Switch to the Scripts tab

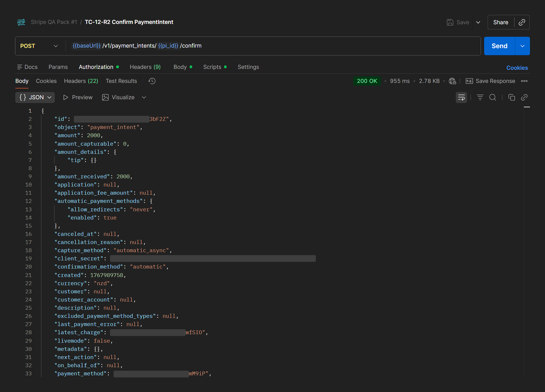pos(215,67)
